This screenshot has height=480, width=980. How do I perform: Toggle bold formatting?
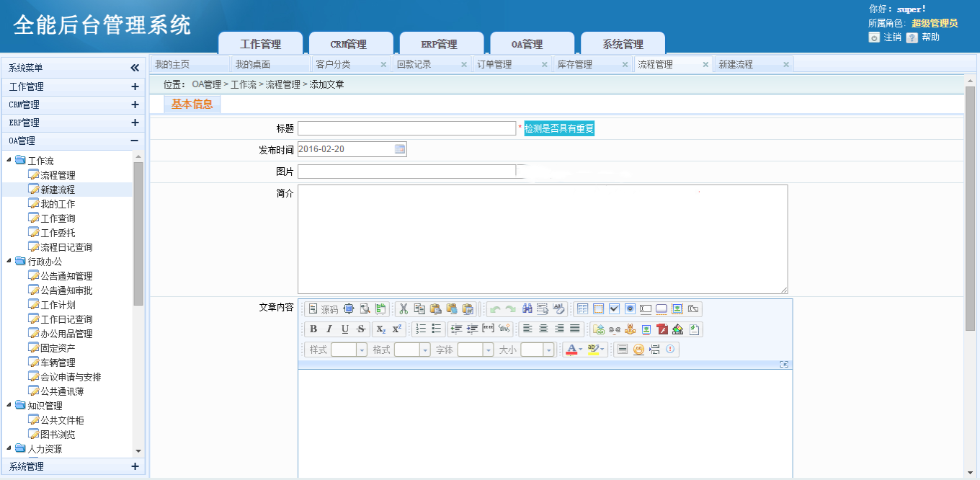pyautogui.click(x=313, y=329)
